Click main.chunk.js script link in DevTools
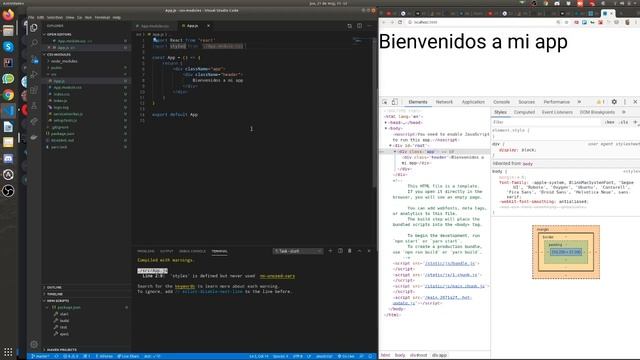 click(455, 286)
